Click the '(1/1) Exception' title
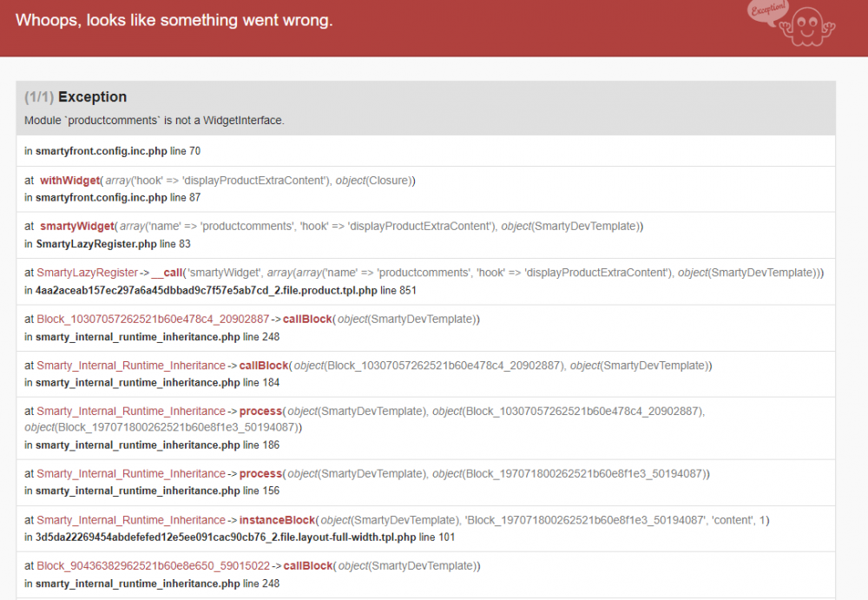Screen dimensions: 868x600 coord(76,97)
